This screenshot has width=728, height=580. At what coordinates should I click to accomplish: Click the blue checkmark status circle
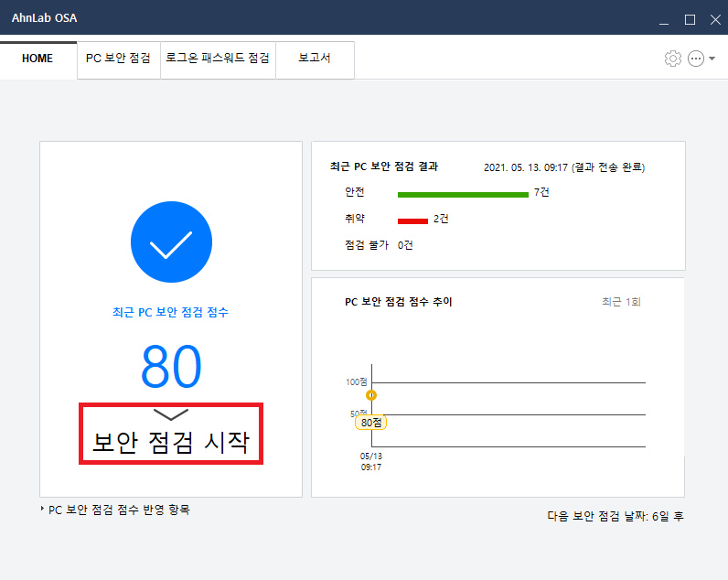[x=171, y=242]
